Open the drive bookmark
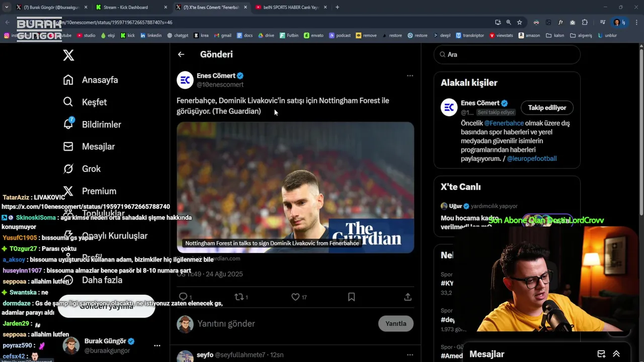Image resolution: width=644 pixels, height=362 pixels. click(x=266, y=36)
